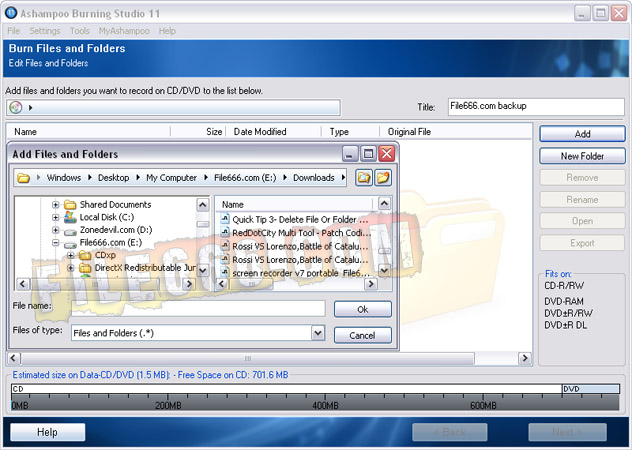Expand the CDxp folder node
This screenshot has height=450, width=632.
(x=71, y=255)
